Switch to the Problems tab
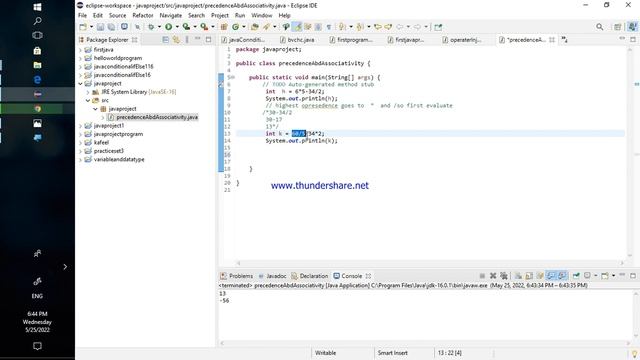 pos(236,276)
